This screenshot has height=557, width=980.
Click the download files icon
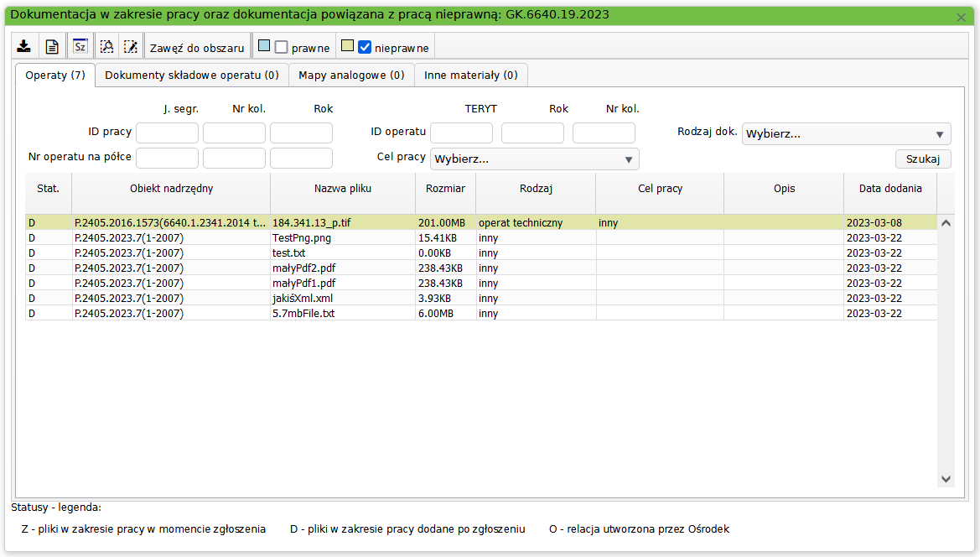[24, 47]
